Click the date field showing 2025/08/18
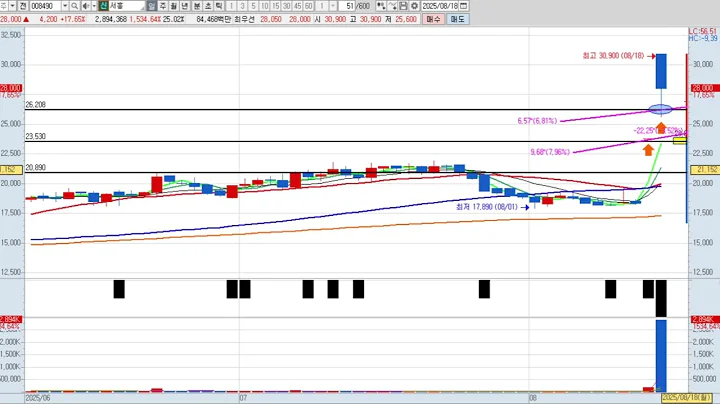 tap(440, 6)
